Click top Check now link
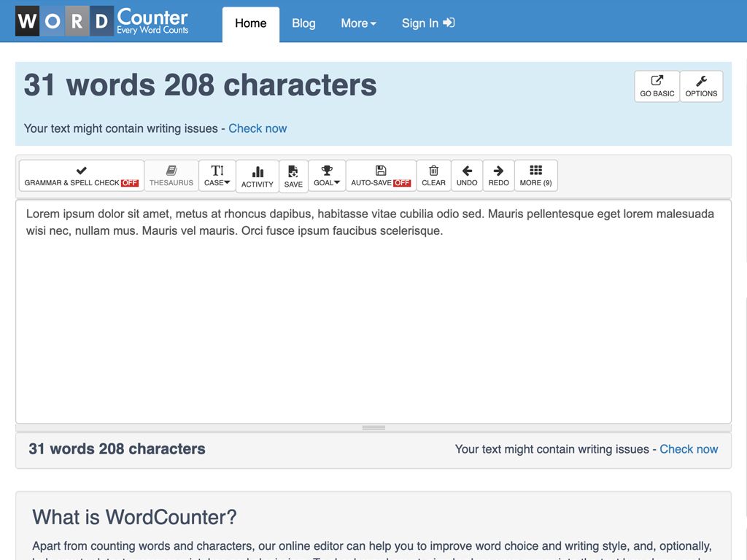747x560 pixels. coord(258,128)
